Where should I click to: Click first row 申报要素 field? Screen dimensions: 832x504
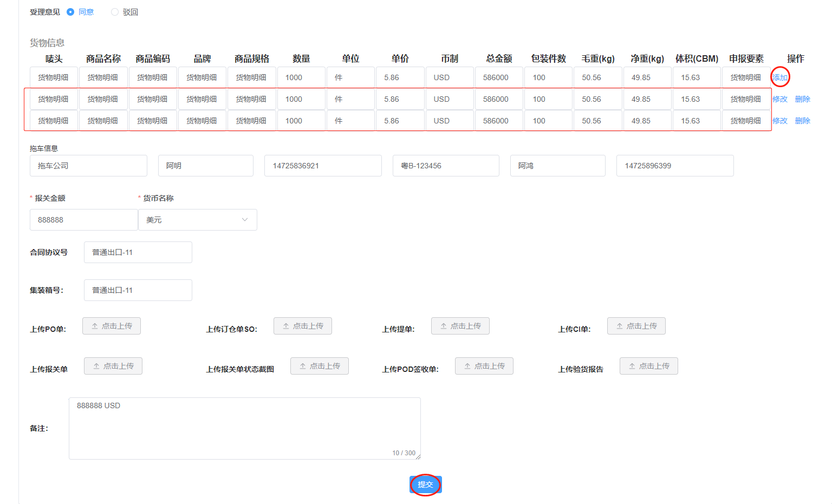(746, 77)
